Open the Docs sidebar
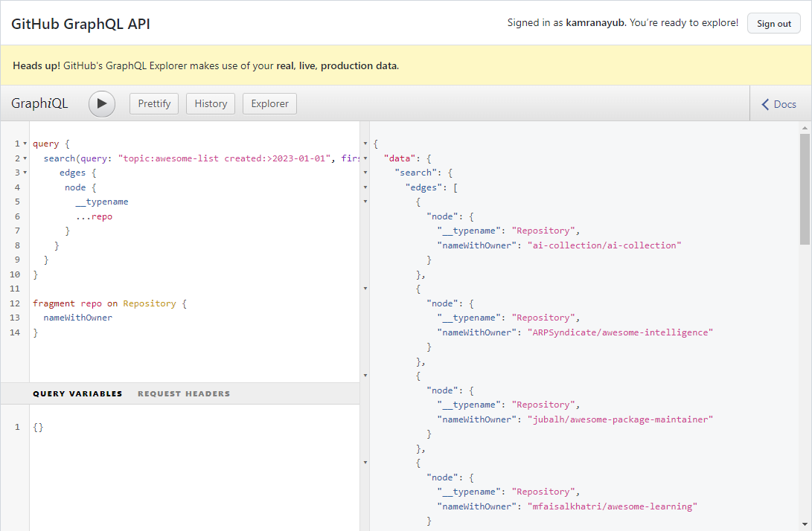Image resolution: width=812 pixels, height=531 pixels. [779, 104]
